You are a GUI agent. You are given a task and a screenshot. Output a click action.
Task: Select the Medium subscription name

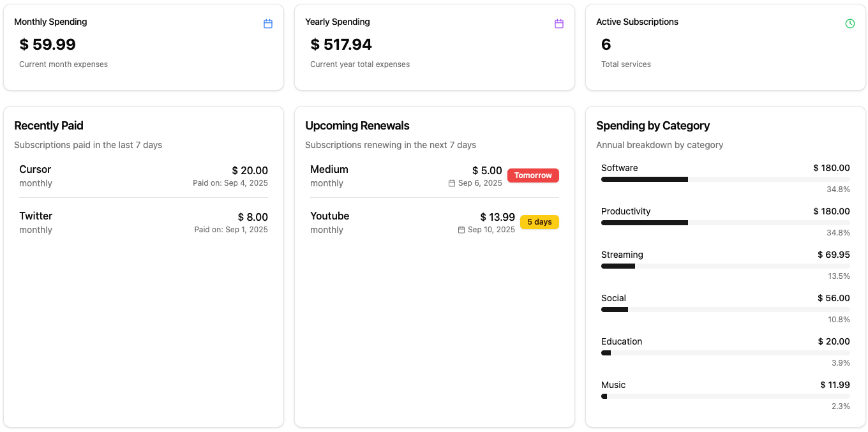(x=329, y=169)
